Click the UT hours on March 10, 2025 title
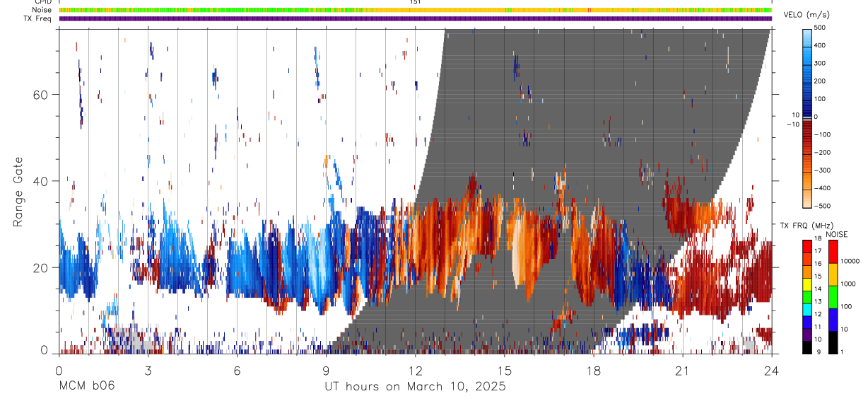This screenshot has width=868, height=401. point(416,387)
